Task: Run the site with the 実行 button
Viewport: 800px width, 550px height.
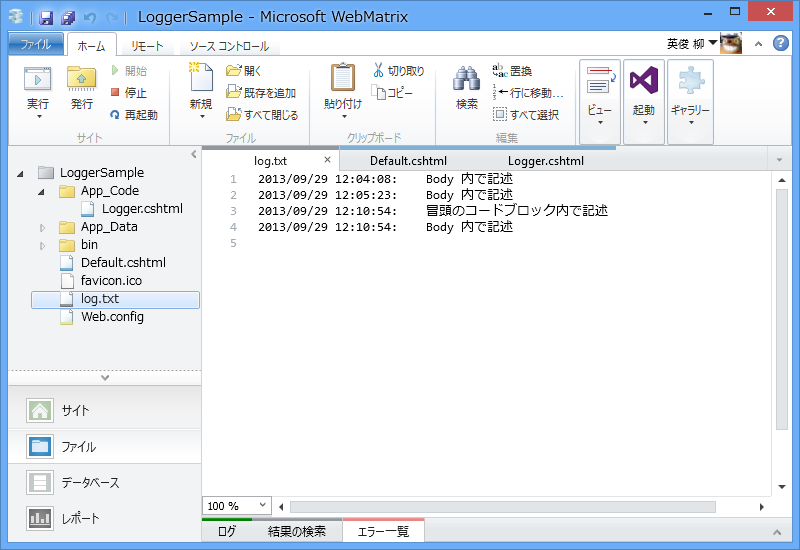Action: pos(38,92)
